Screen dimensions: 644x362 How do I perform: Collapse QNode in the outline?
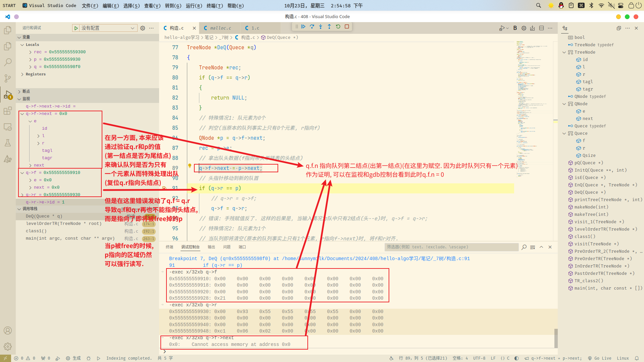click(x=564, y=104)
